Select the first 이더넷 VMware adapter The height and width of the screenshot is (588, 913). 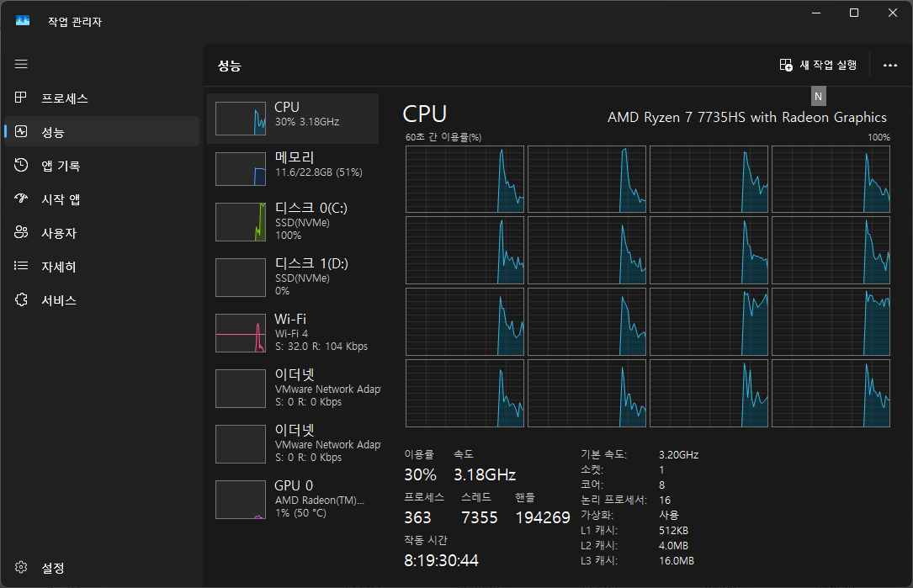pos(292,388)
